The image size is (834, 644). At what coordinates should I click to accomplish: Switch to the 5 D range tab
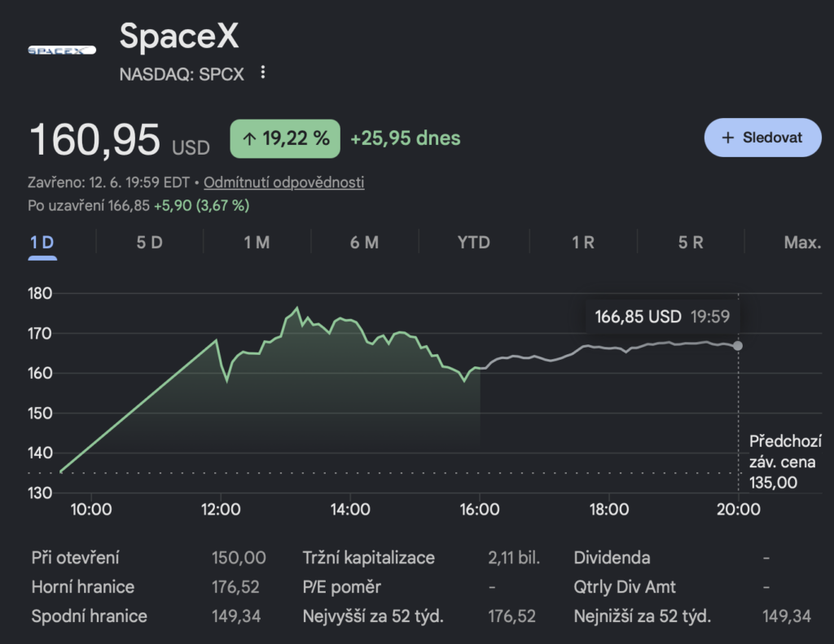tap(150, 243)
